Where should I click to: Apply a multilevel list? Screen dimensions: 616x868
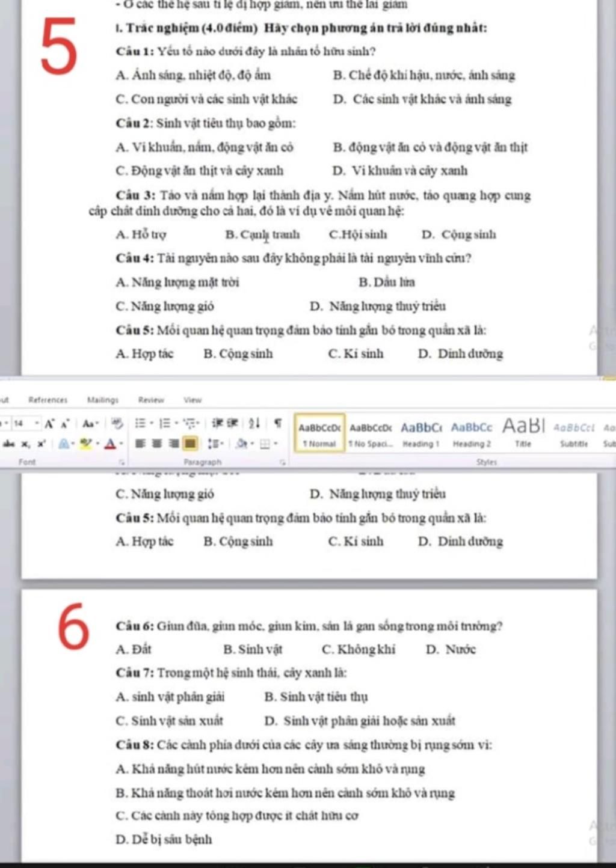pos(189,423)
